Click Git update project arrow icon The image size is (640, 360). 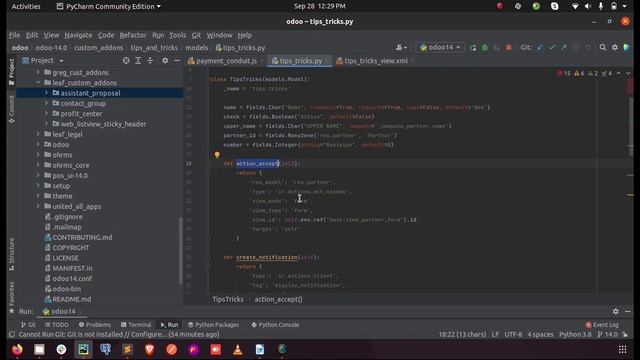click(540, 48)
